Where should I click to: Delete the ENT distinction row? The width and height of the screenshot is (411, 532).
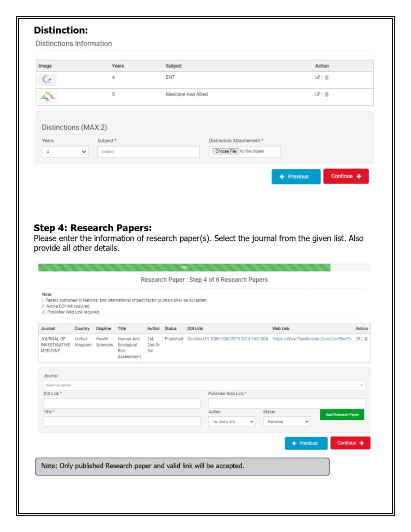(x=326, y=77)
